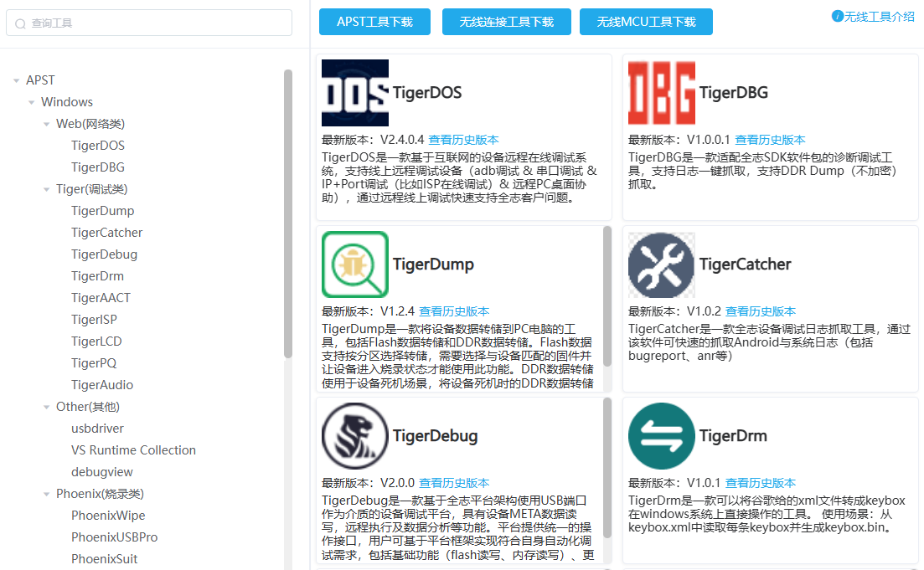The height and width of the screenshot is (570, 924).
Task: Collapse the Tiger(调试类) tree group
Action: point(47,190)
